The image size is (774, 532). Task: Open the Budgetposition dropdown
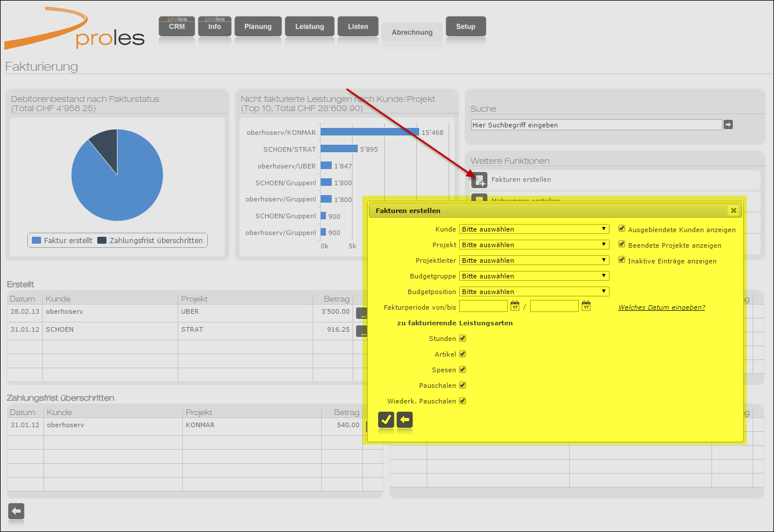pyautogui.click(x=534, y=292)
